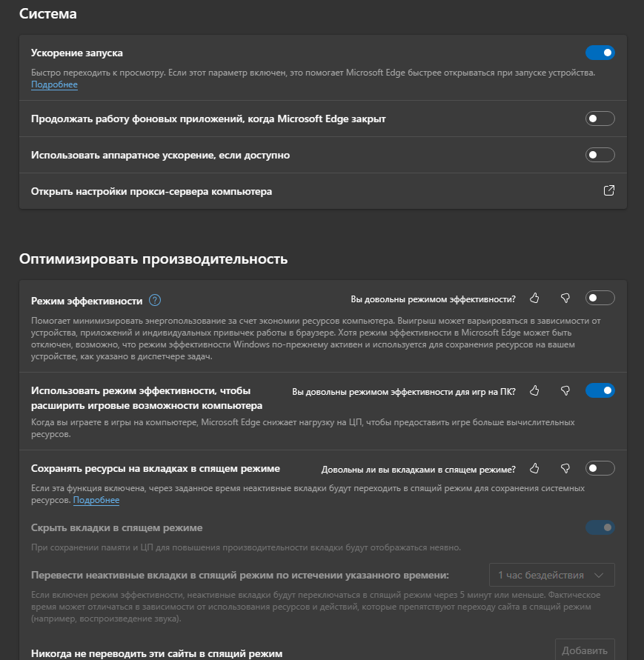Screen dimensions: 644x660
Task: Toggle Скрыть вкладки в спящем режиме switch
Action: (600, 527)
